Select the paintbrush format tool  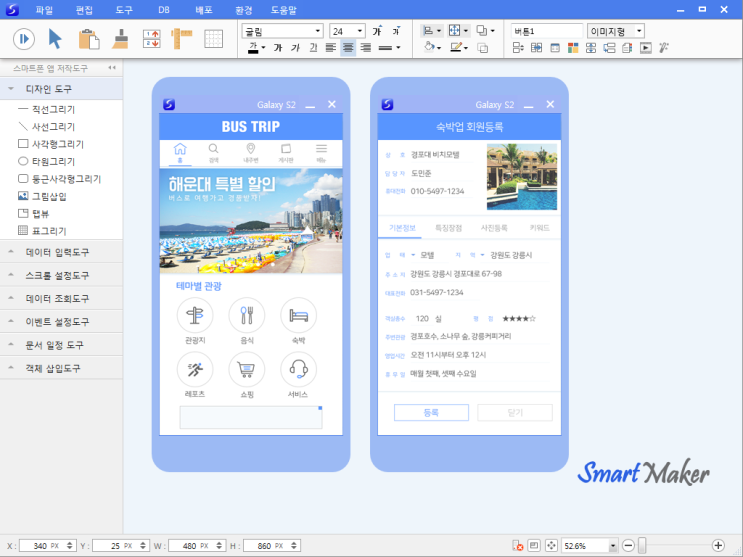(120, 39)
